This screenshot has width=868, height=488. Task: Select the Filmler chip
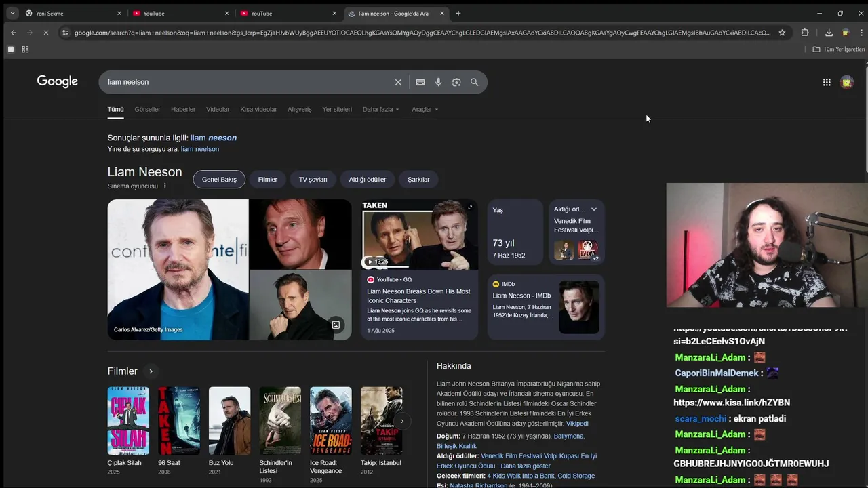click(x=268, y=180)
